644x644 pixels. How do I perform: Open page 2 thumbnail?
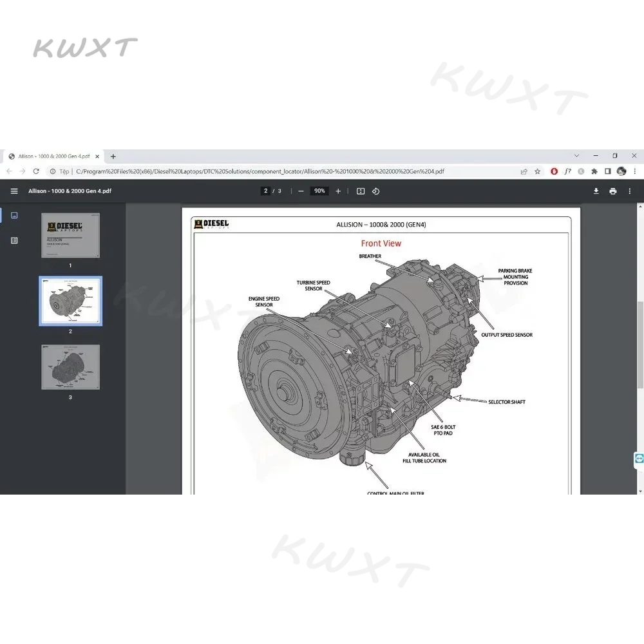coord(70,301)
